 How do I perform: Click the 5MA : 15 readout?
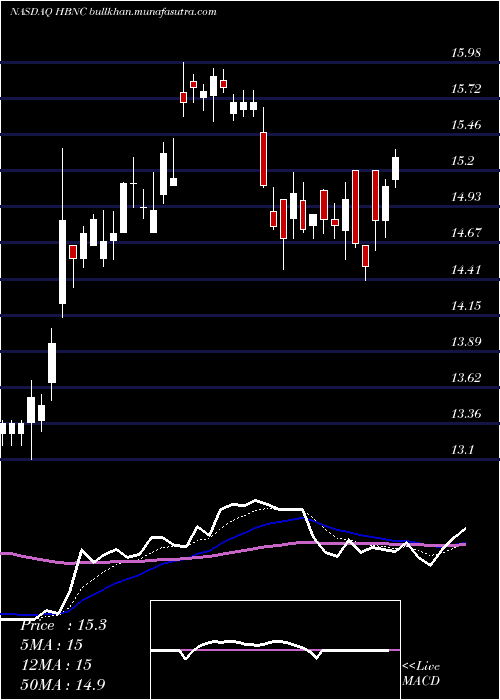coord(51,645)
